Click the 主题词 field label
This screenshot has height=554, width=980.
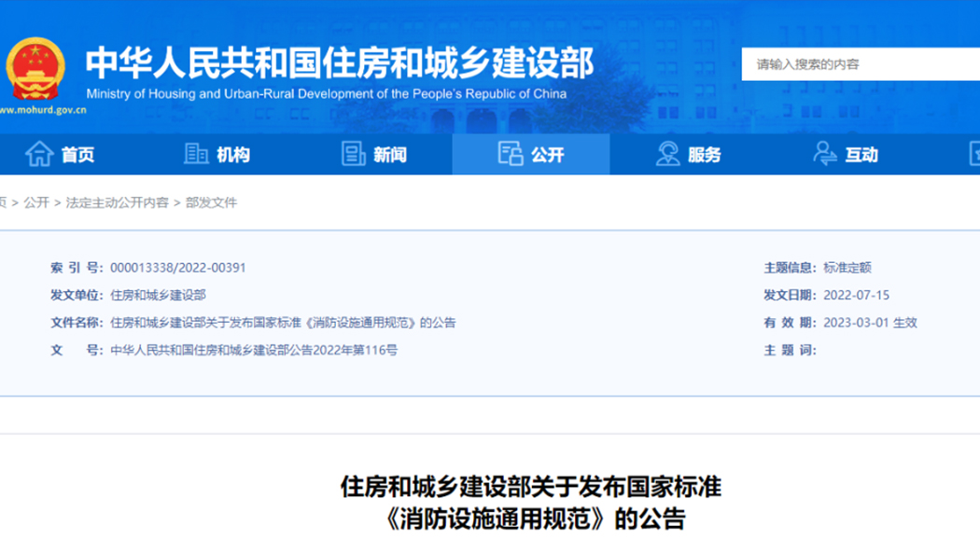(x=790, y=351)
